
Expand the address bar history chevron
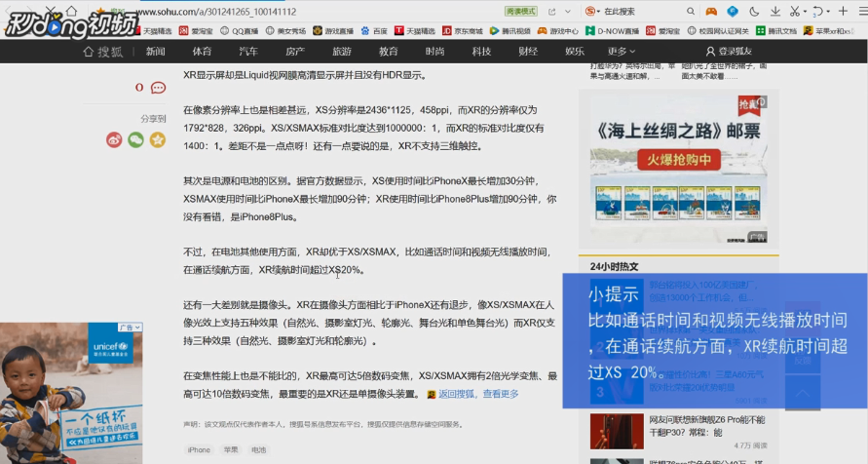[x=568, y=11]
